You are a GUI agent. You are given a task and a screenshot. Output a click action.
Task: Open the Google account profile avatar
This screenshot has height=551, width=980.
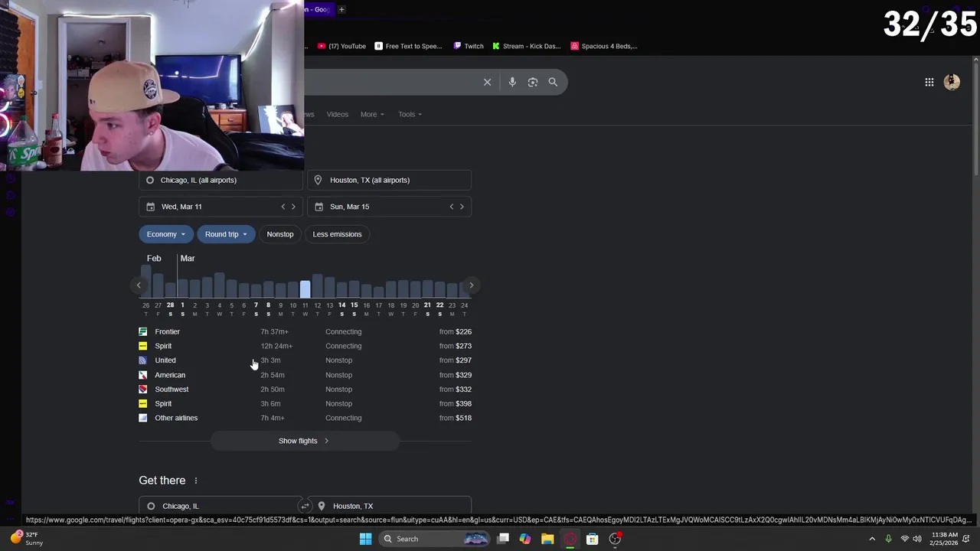[952, 82]
